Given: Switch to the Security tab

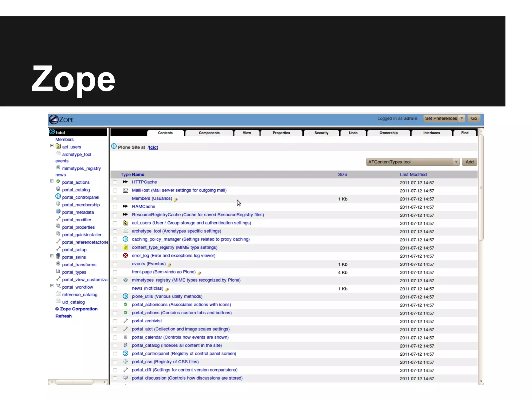Looking at the screenshot, I should [x=321, y=133].
